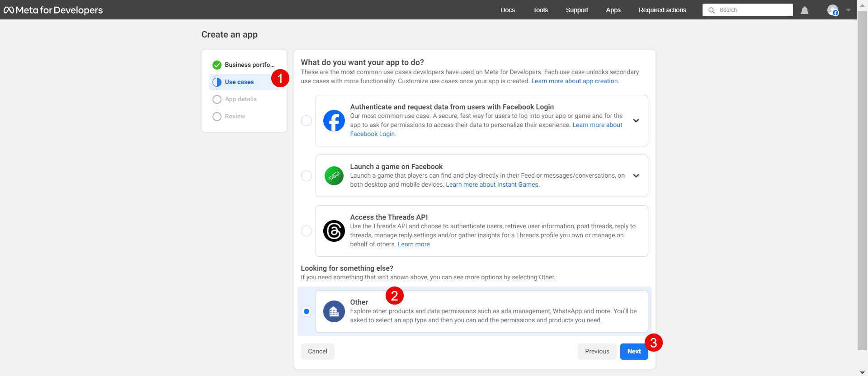
Task: Open Required actions
Action: tap(662, 10)
